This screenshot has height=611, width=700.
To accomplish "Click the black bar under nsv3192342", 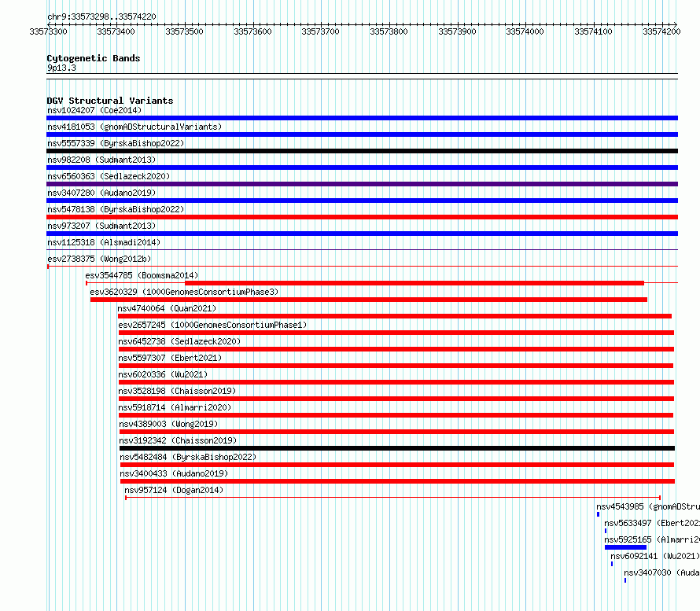I will (x=397, y=448).
